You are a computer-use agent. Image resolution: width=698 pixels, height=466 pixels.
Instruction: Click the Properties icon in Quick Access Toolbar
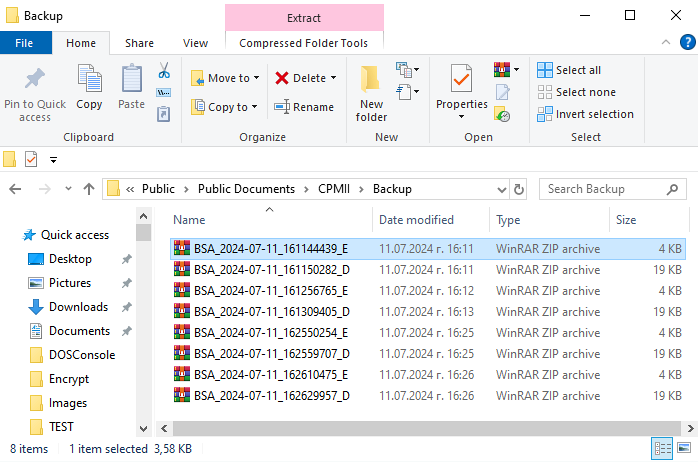pyautogui.click(x=31, y=159)
